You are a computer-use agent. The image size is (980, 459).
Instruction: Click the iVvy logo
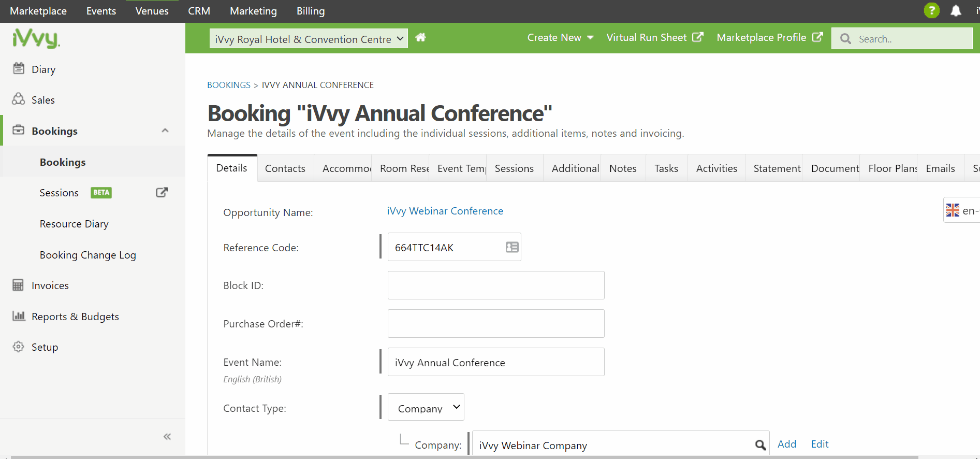pyautogui.click(x=36, y=38)
